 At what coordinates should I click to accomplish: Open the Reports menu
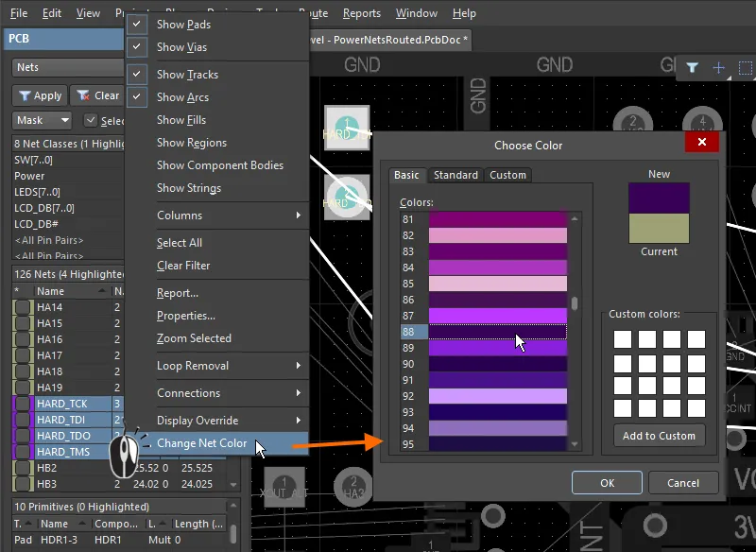(x=362, y=13)
